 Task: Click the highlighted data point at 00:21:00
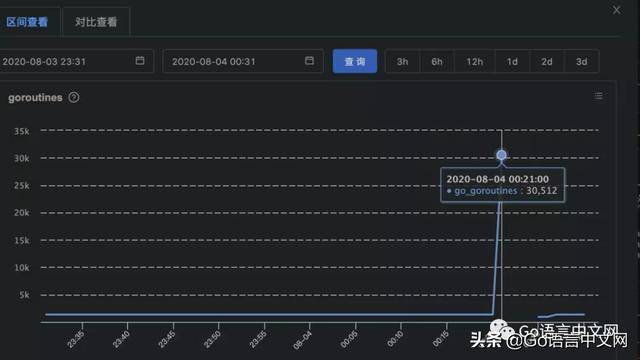(502, 155)
